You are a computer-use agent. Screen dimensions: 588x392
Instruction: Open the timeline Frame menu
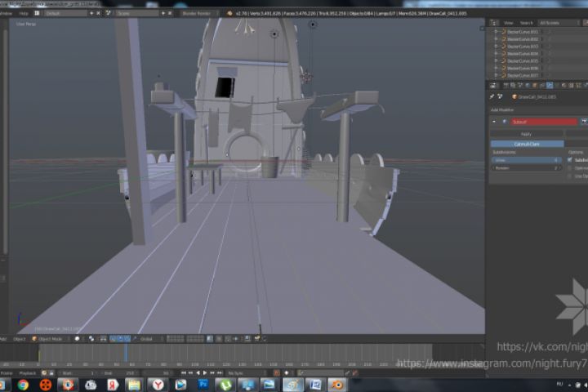click(x=7, y=373)
